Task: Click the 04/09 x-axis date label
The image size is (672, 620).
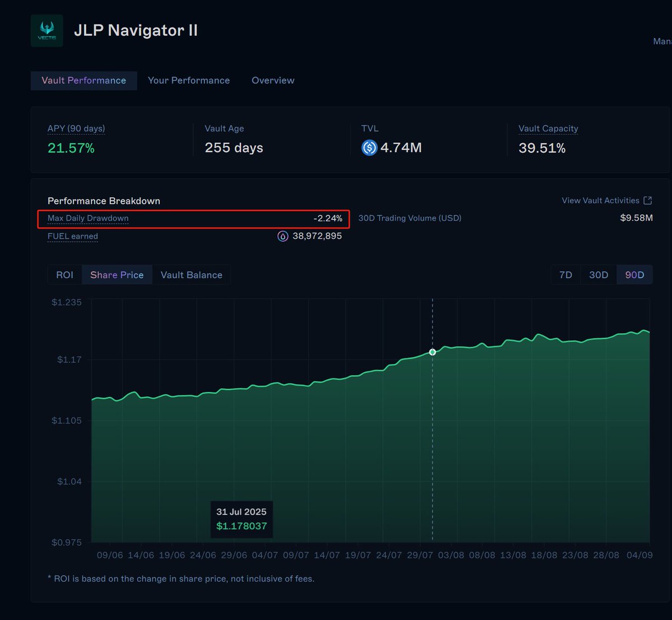Action: [639, 555]
